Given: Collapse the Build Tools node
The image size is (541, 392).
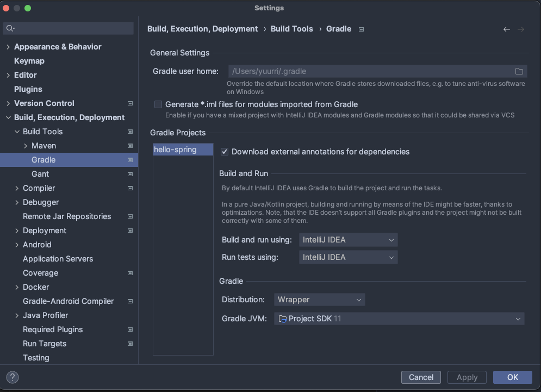Looking at the screenshot, I should [x=17, y=132].
